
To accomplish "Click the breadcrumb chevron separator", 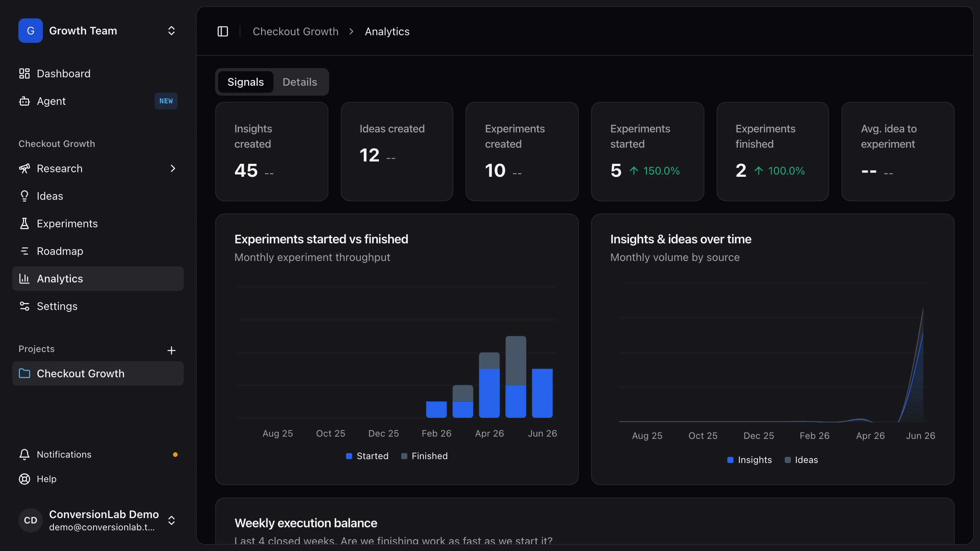I will coord(351,31).
